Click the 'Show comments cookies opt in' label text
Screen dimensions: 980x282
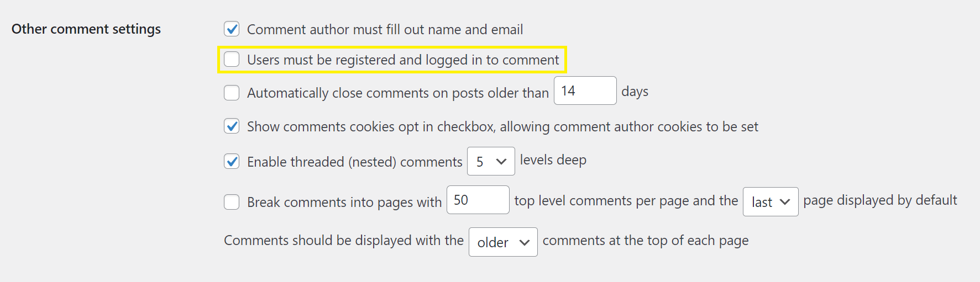coord(502,127)
